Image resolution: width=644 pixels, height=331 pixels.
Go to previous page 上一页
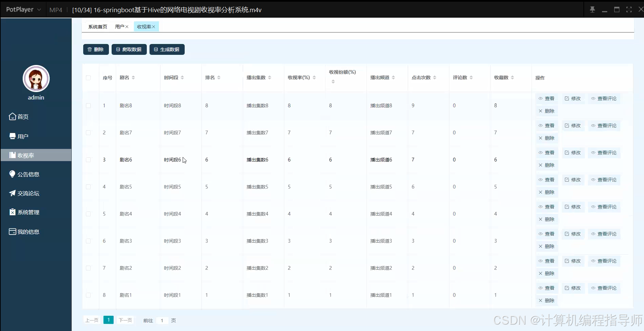pyautogui.click(x=92, y=320)
